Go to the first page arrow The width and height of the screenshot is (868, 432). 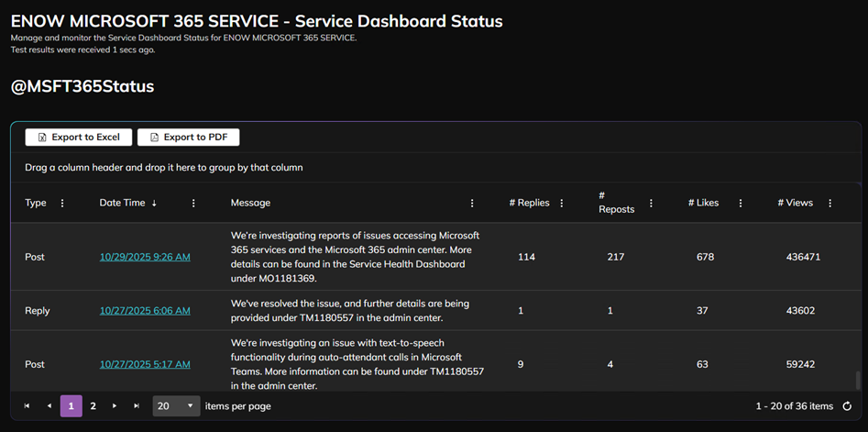pyautogui.click(x=27, y=406)
